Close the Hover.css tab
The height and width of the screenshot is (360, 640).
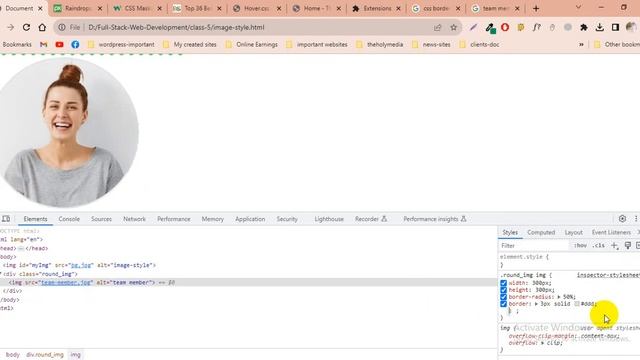tap(279, 8)
